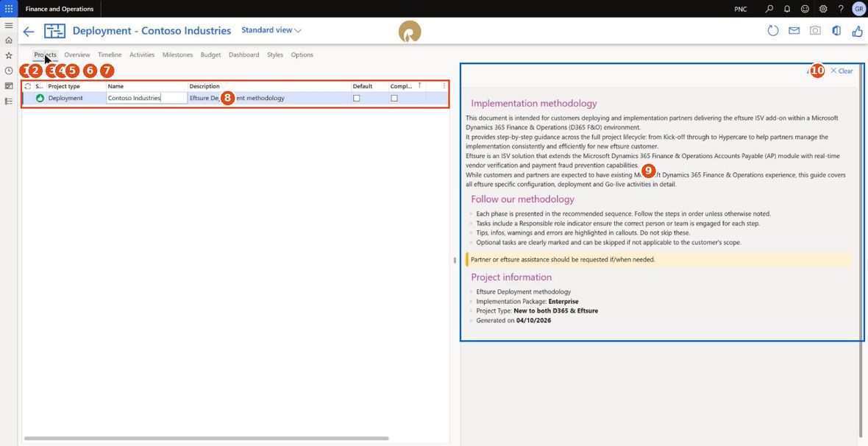
Task: Expand the navigation pane hamburger menu
Action: [x=9, y=26]
